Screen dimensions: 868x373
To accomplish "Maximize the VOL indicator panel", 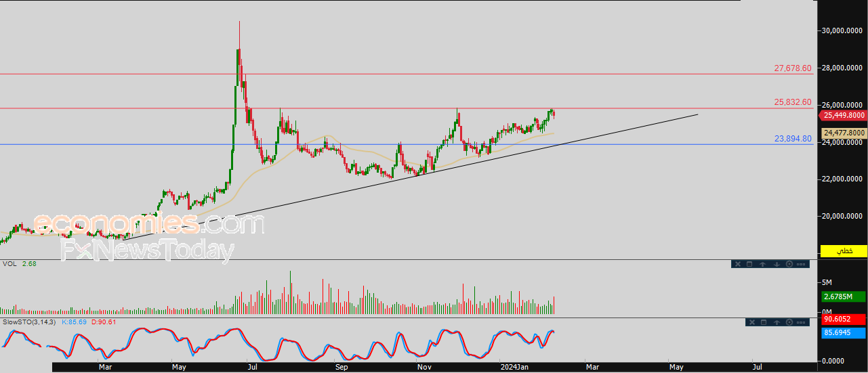I will pos(749,264).
